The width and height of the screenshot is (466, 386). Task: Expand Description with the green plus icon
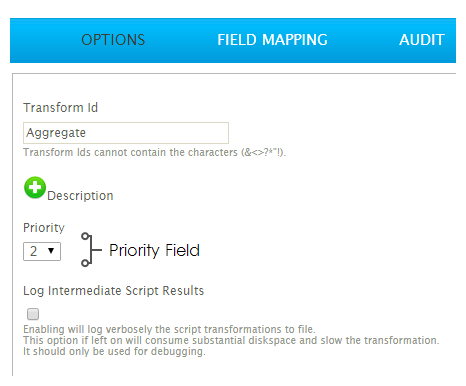35,188
